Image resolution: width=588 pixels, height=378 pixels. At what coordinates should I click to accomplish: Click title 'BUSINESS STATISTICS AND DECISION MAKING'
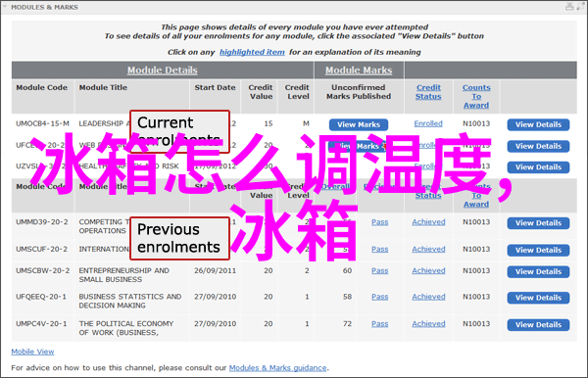tap(130, 301)
